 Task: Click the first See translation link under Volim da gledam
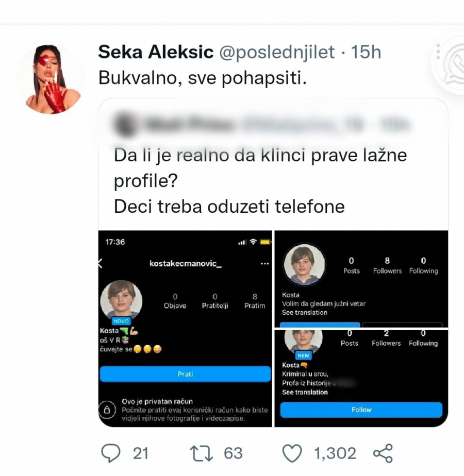pos(304,313)
